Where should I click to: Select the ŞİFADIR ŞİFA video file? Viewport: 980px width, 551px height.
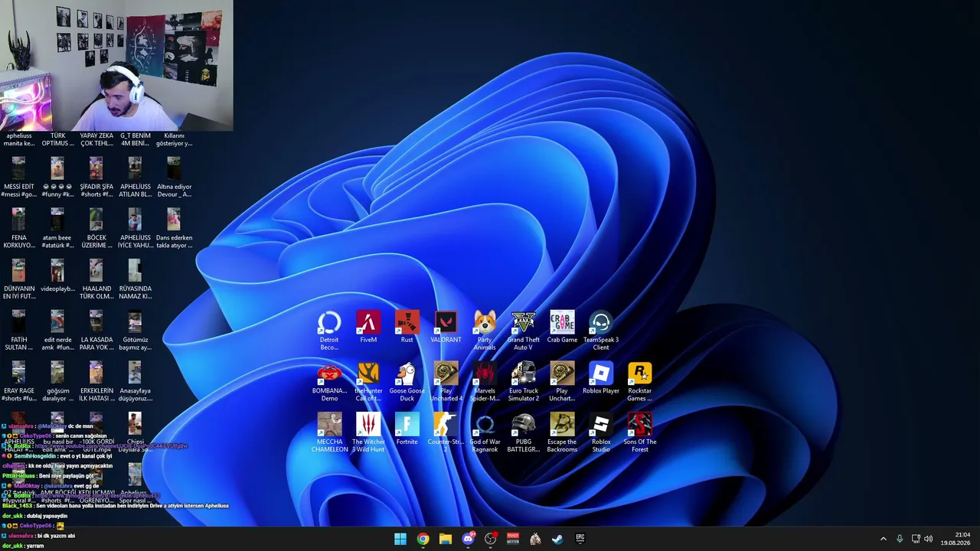(x=96, y=178)
